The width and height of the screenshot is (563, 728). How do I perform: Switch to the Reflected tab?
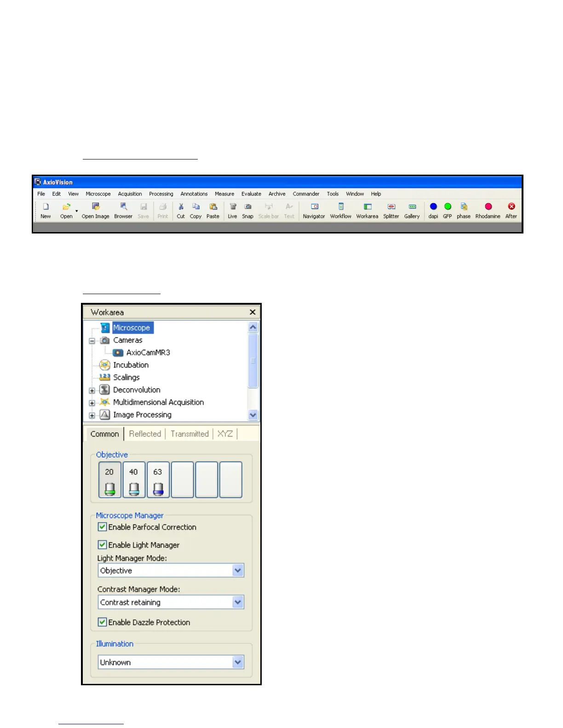(145, 434)
